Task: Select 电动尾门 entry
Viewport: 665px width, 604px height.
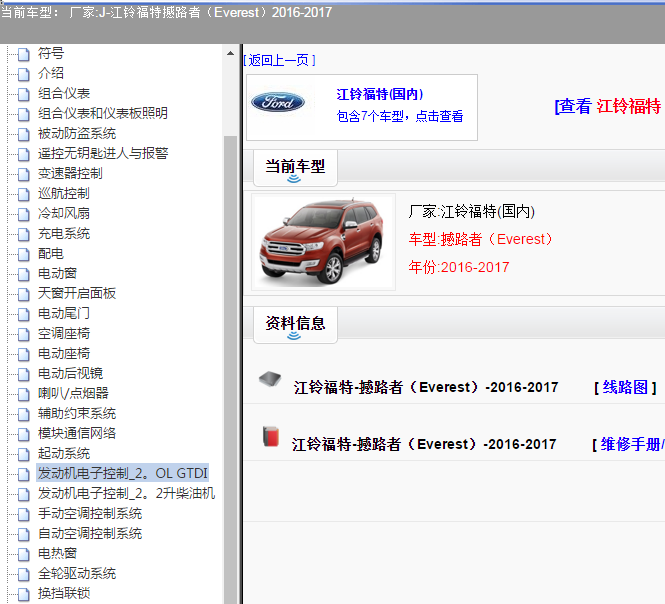Action: tap(64, 313)
